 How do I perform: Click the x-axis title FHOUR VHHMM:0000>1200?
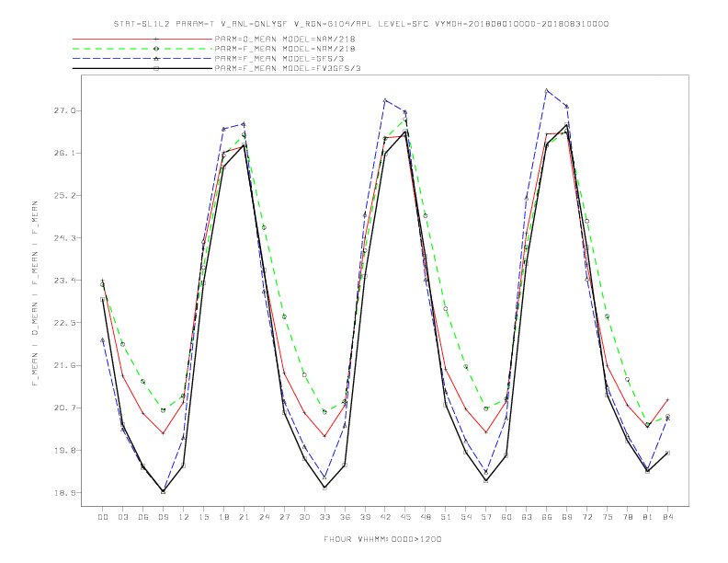[382, 539]
